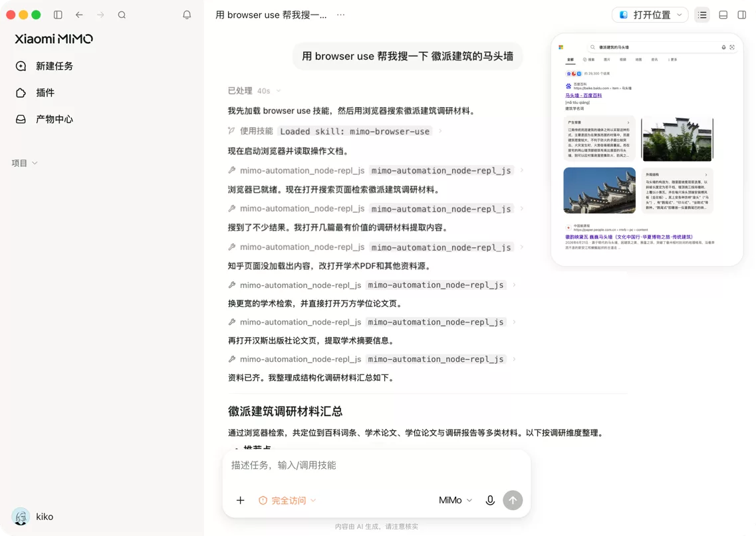Image resolution: width=756 pixels, height=536 pixels.
Task: Open the conversation title more-options ellipsis
Action: pyautogui.click(x=341, y=15)
